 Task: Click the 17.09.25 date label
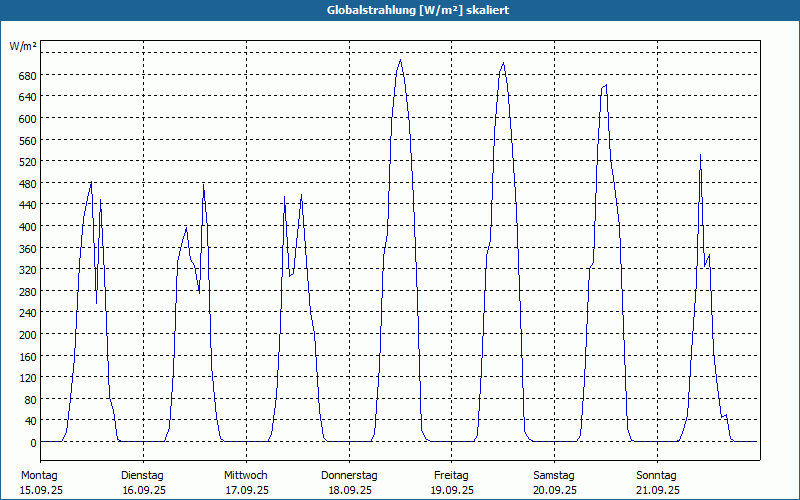tap(247, 490)
